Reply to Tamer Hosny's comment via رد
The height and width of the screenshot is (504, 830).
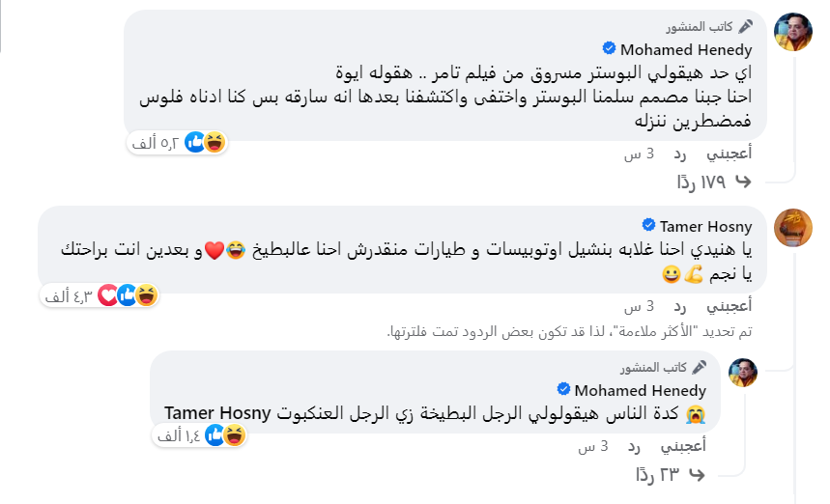[679, 306]
